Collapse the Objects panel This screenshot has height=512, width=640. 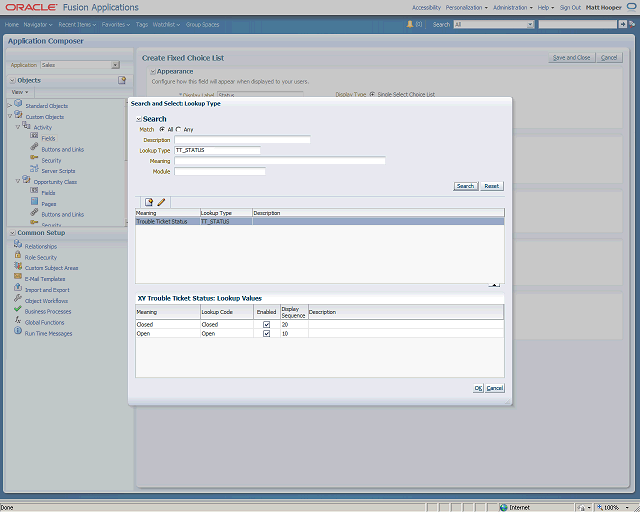[x=13, y=80]
